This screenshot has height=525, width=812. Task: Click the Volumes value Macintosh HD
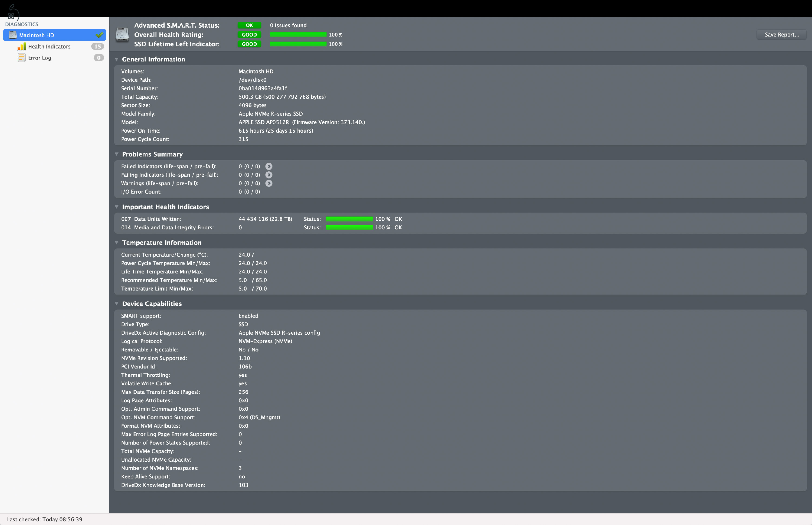[x=256, y=71]
